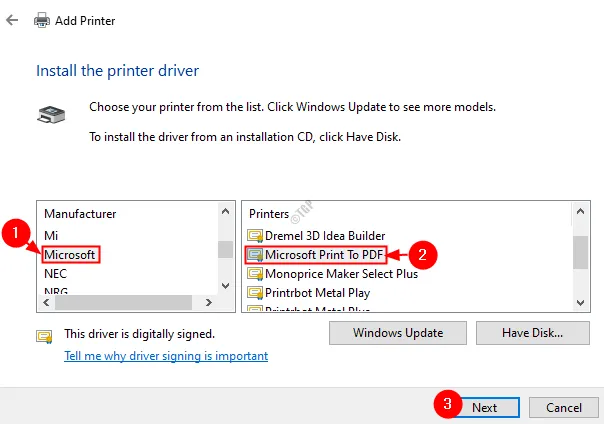Click the Add Printer icon in title bar
This screenshot has height=424, width=604.
(41, 20)
